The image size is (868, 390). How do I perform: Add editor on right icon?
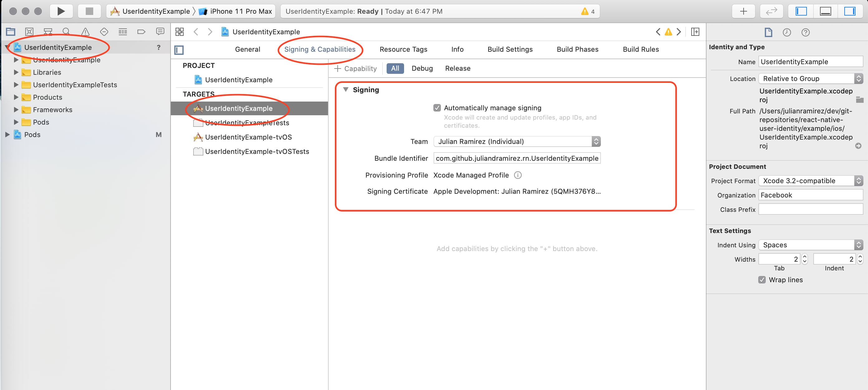pos(695,32)
